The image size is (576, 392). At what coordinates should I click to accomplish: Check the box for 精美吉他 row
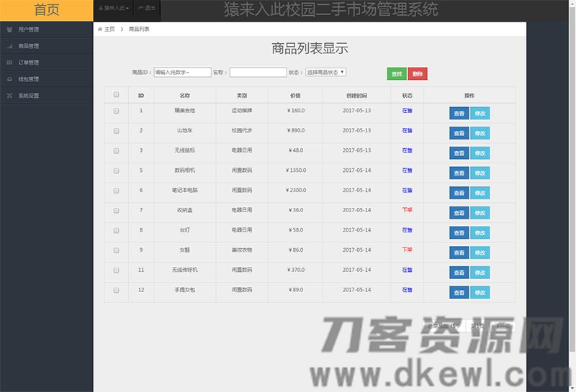tap(116, 111)
